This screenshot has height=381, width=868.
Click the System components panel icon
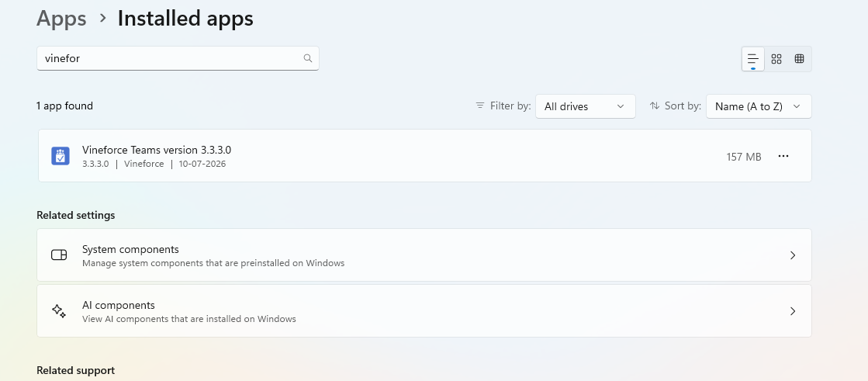pyautogui.click(x=59, y=255)
